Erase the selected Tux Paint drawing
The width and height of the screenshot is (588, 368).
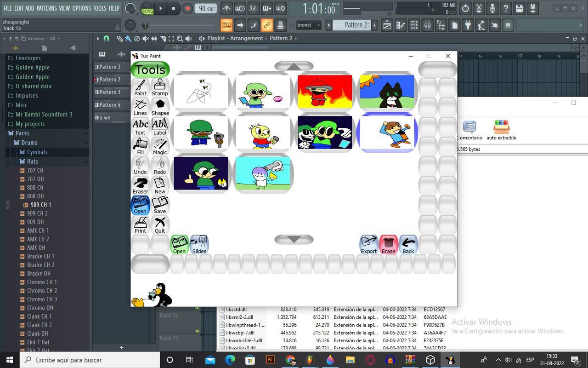pos(389,245)
